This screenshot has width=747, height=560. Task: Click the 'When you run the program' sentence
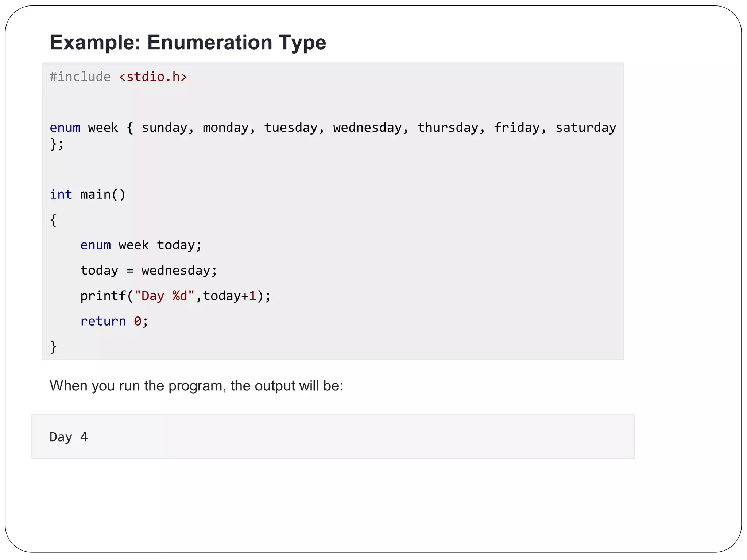[196, 386]
